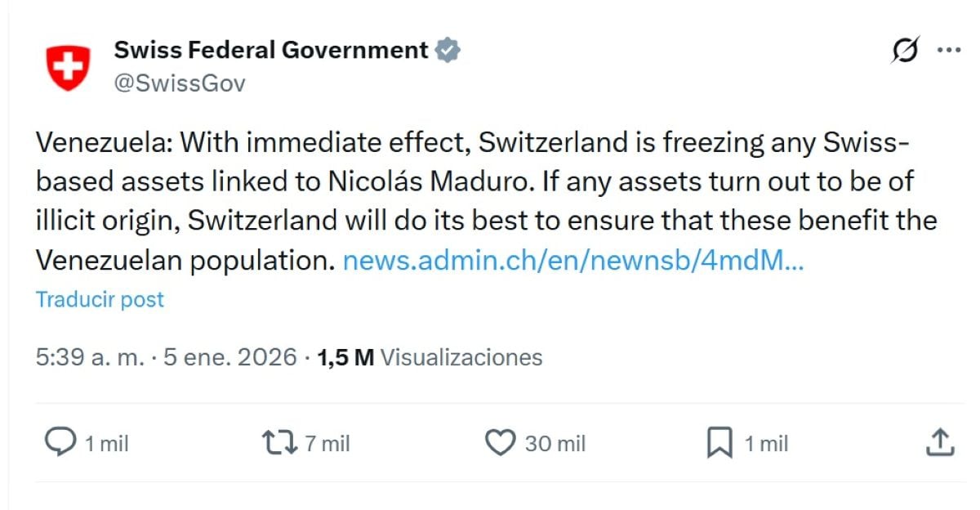The height and width of the screenshot is (510, 980).
Task: Like the Swiss Federal Government tweet
Action: [x=499, y=443]
